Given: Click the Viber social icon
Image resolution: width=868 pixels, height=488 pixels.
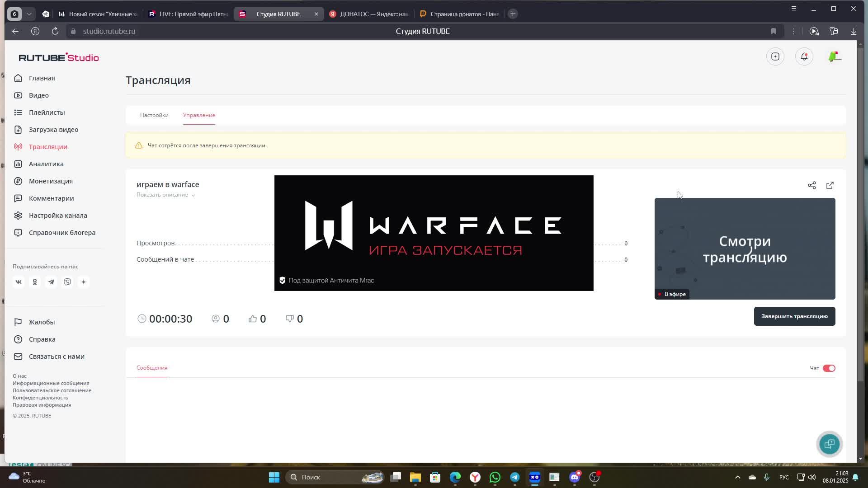Looking at the screenshot, I should click(x=67, y=282).
